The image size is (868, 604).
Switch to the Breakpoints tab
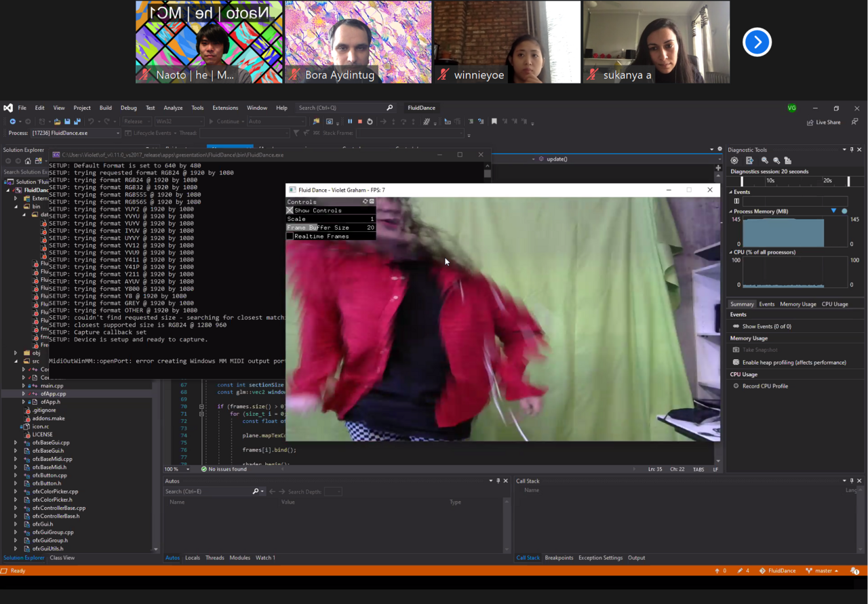559,558
